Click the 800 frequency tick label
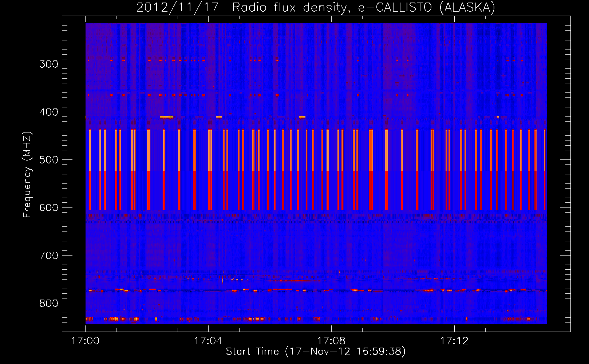Viewport: 589px width, 364px height. pos(49,304)
